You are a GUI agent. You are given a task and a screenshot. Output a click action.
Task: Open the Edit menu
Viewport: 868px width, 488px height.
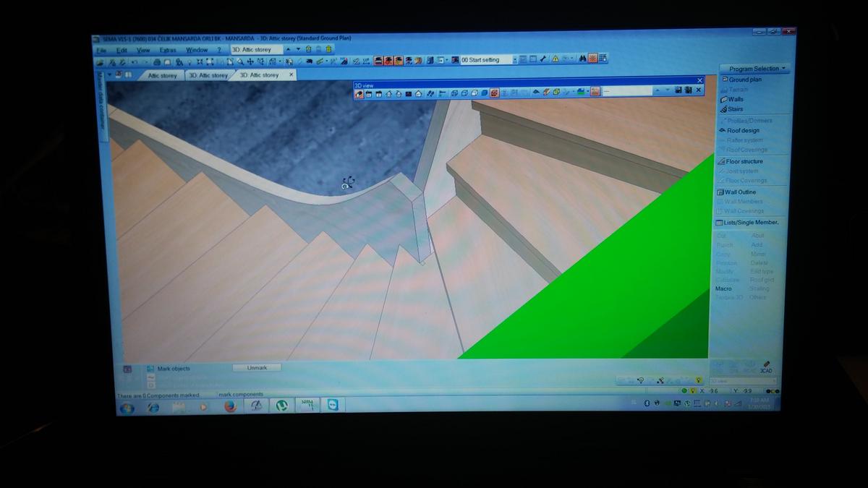click(122, 50)
